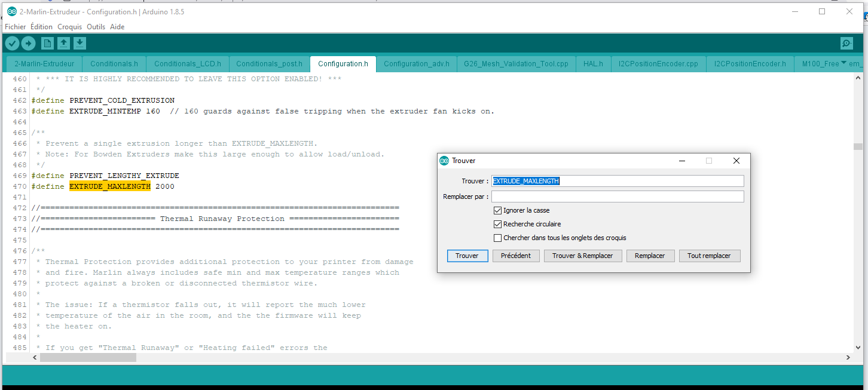Open the Fichier menu
Viewport: 868px width, 390px height.
coord(16,27)
